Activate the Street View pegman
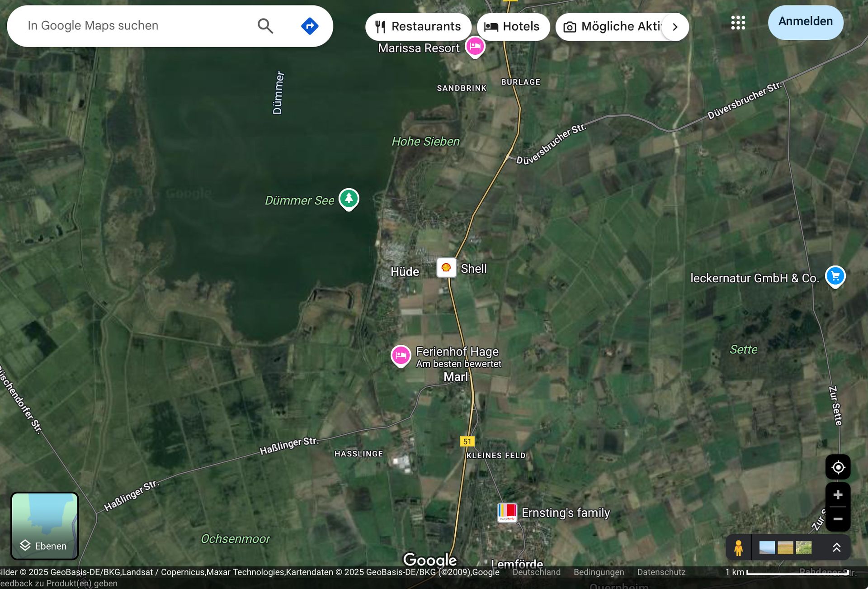The image size is (868, 589). pyautogui.click(x=738, y=548)
